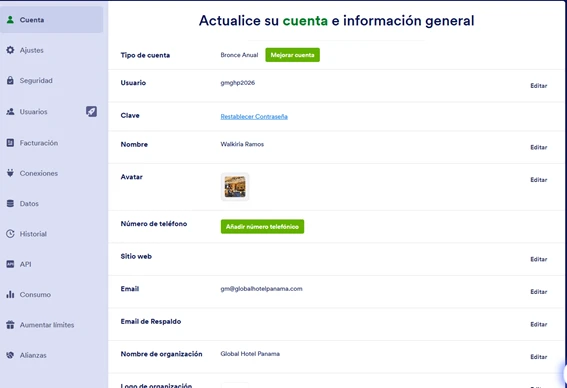567x388 pixels.
Task: Click the Cuenta person icon in sidebar
Action: (x=10, y=20)
